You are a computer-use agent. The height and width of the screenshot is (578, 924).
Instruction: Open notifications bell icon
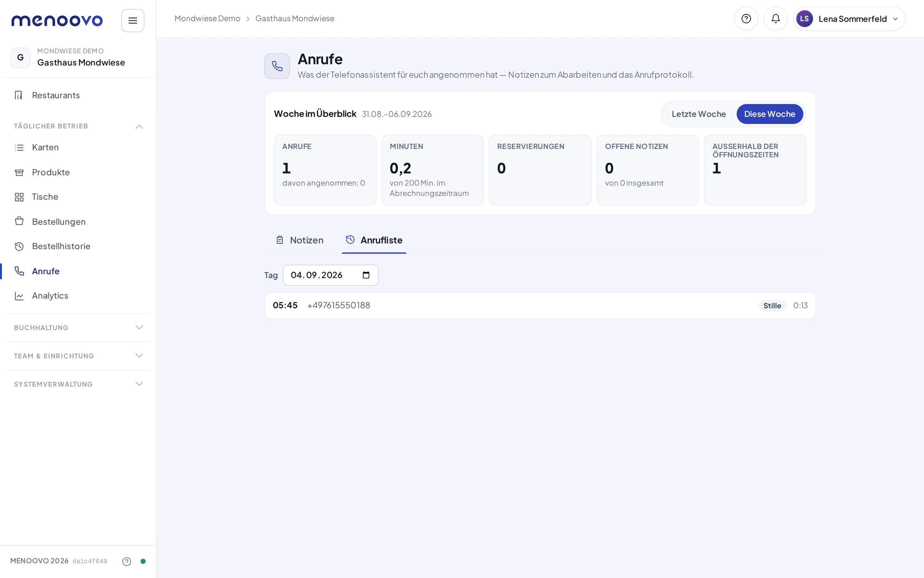coord(775,19)
